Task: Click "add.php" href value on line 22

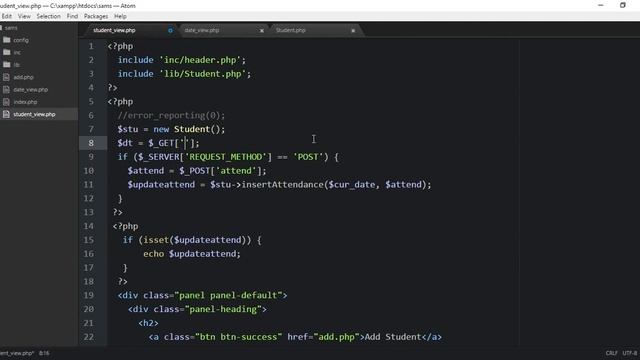Action: pos(336,337)
